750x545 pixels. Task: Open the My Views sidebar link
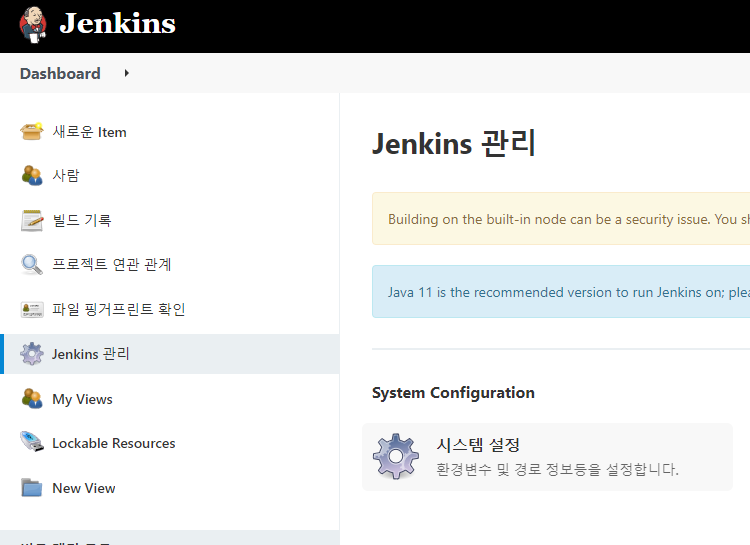82,399
